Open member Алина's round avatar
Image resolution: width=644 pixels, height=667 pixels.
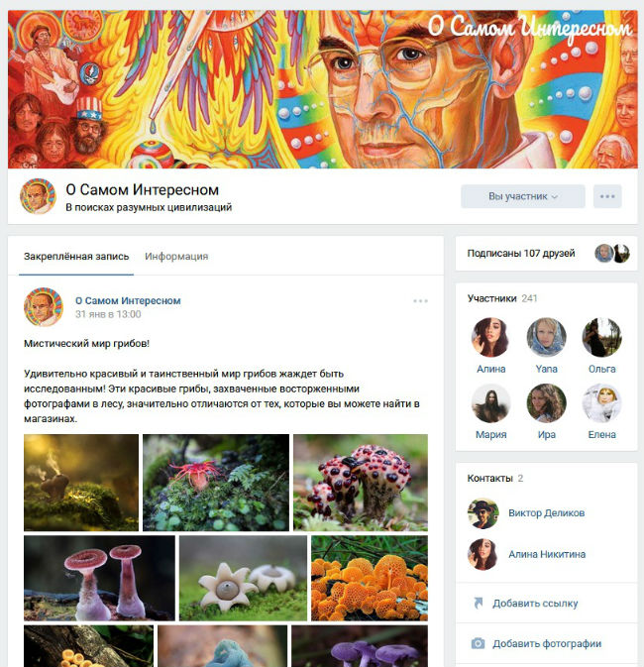pos(490,337)
